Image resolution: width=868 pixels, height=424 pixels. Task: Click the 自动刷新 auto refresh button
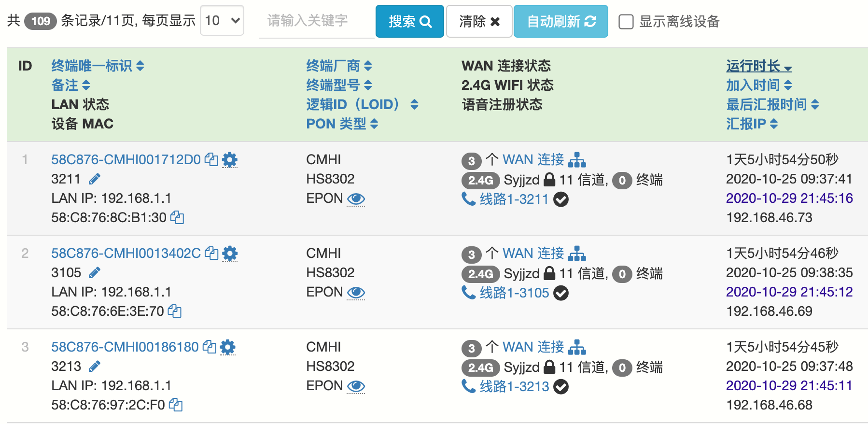click(560, 22)
